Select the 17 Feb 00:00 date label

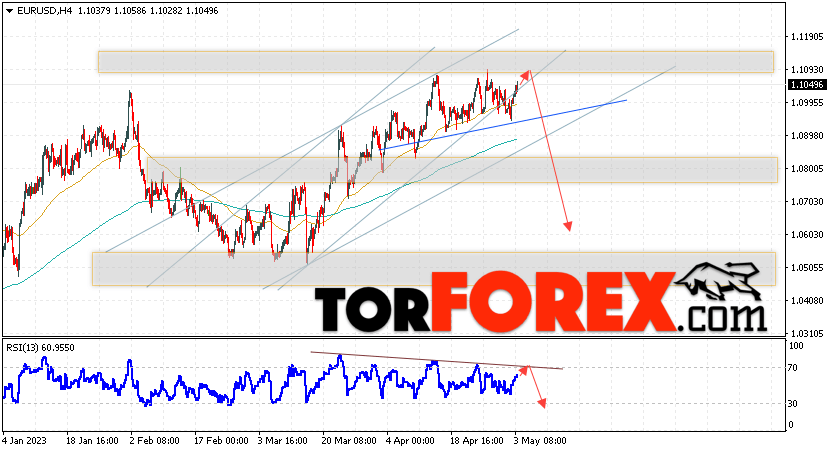(x=222, y=441)
